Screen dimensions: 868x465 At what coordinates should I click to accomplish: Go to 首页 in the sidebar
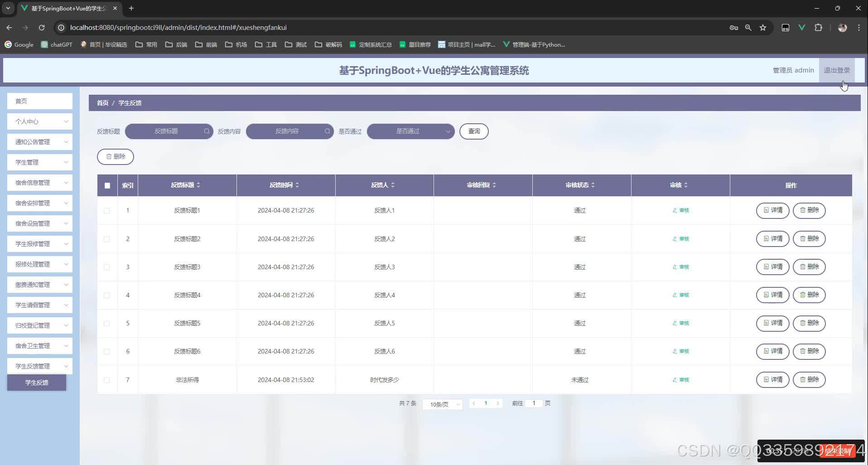40,101
